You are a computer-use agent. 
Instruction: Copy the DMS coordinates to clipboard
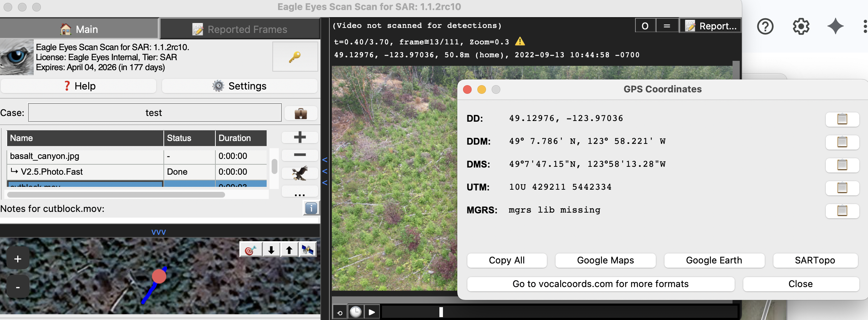pos(842,165)
